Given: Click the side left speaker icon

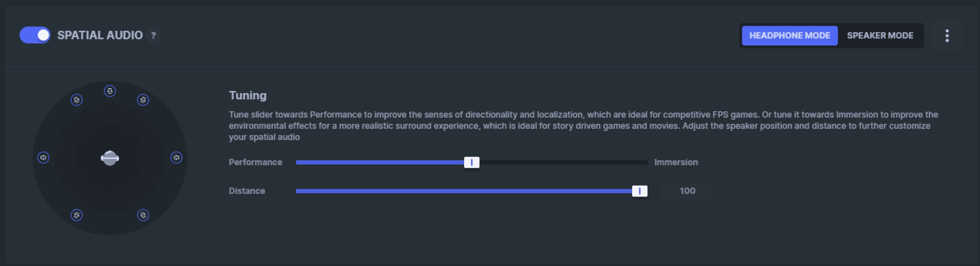Looking at the screenshot, I should point(43,158).
